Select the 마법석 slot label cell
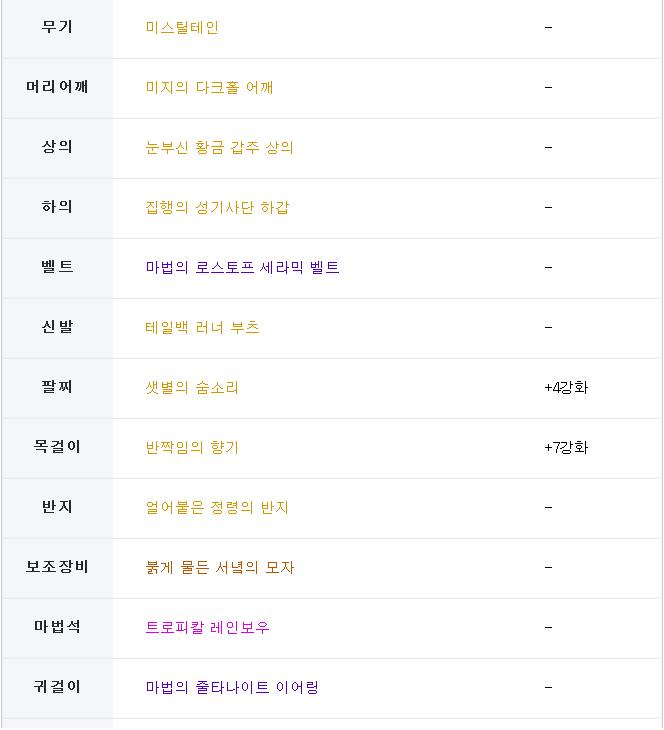 pos(57,628)
